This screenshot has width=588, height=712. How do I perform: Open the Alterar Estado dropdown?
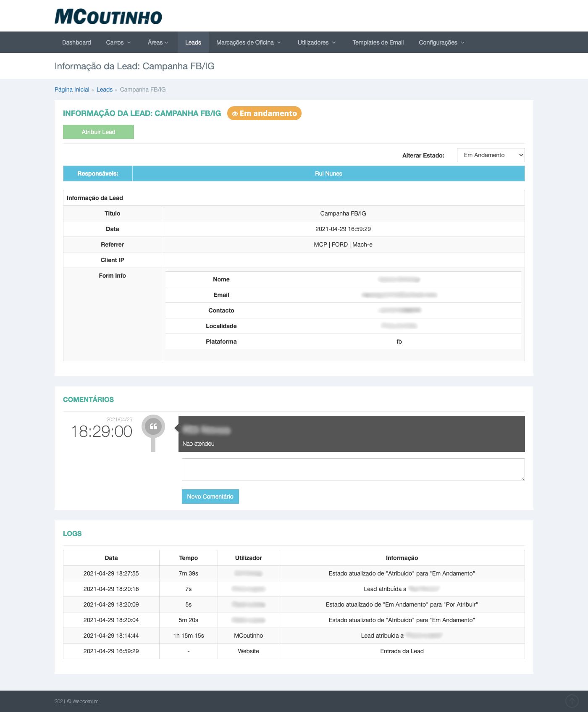[491, 155]
